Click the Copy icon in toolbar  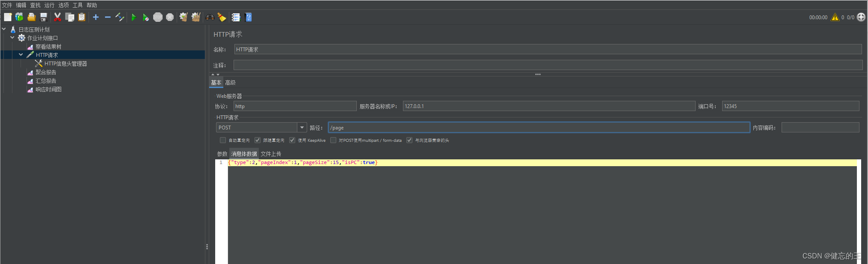[70, 17]
